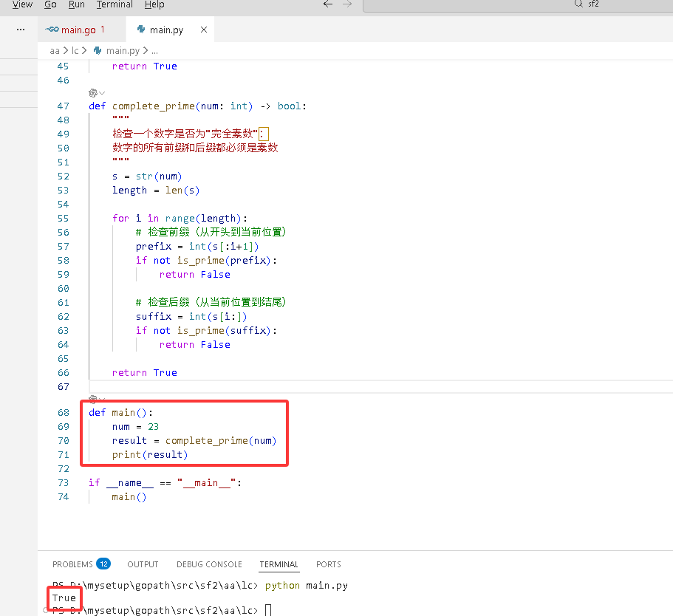Click the Python icon in the breadcrumb bar
673x616 pixels.
click(x=98, y=51)
